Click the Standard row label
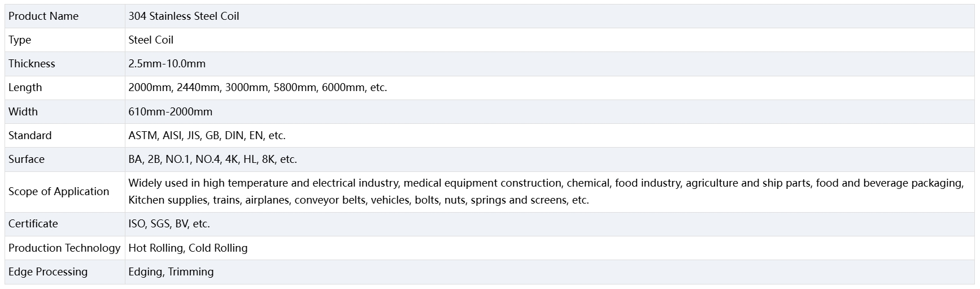The width and height of the screenshot is (980, 289). point(30,136)
